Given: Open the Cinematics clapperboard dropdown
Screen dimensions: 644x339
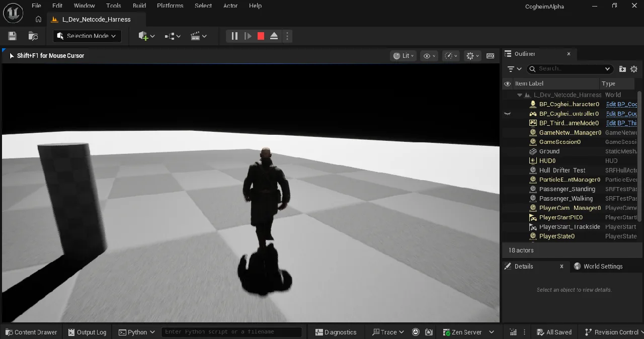Looking at the screenshot, I should [x=199, y=36].
